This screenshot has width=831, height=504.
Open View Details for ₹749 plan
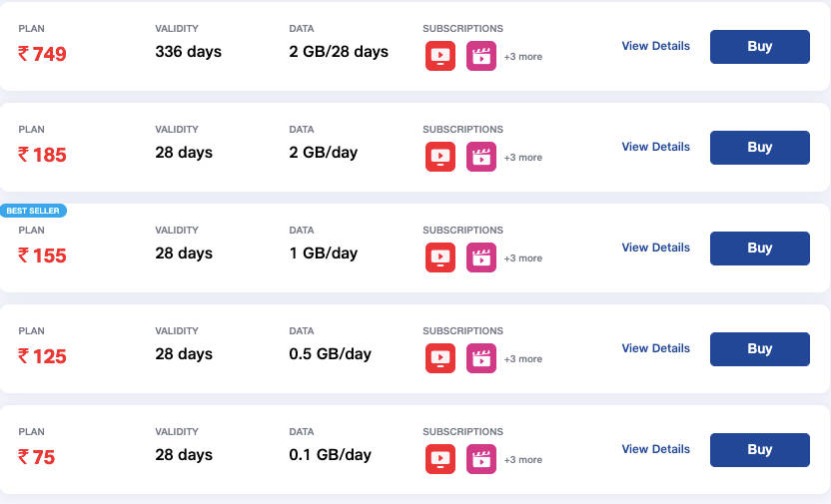pos(655,46)
